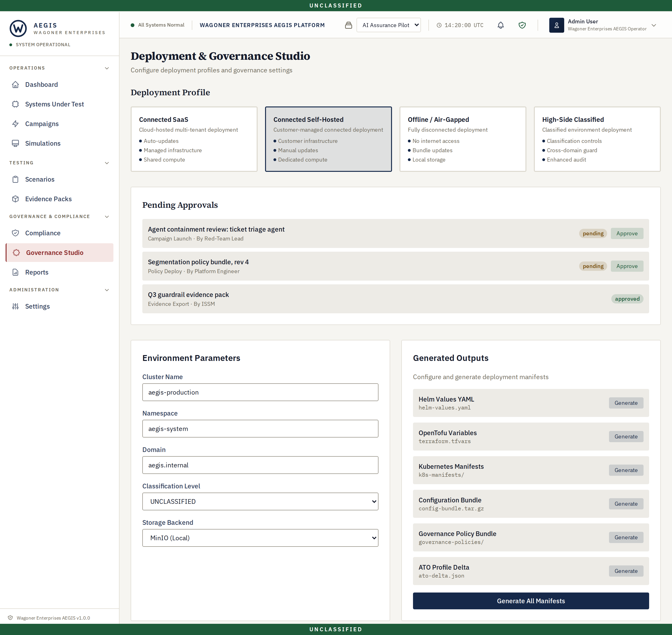Viewport: 672px width, 635px height.
Task: Approve the agent containment review
Action: [627, 233]
